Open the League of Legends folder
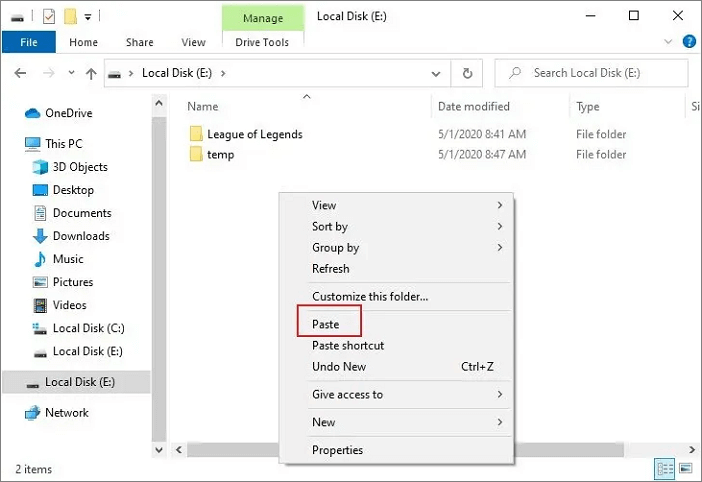 [254, 134]
